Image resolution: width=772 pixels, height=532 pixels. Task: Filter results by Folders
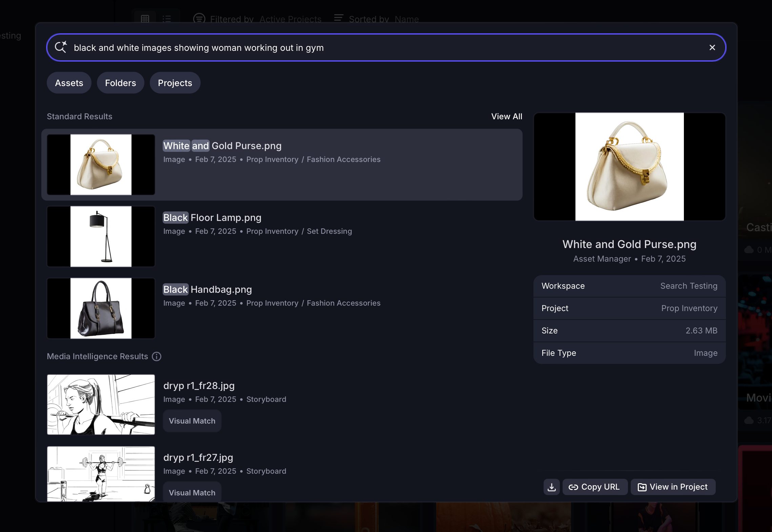point(120,83)
